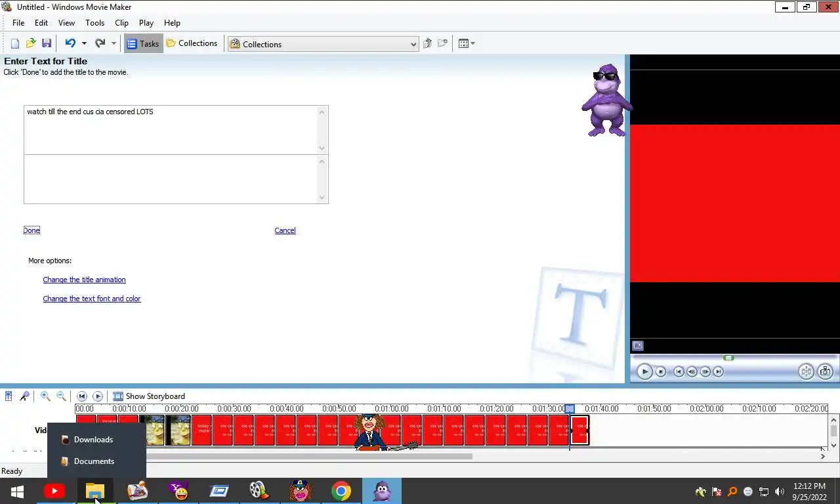Open Yahoo Messenger from the taskbar
This screenshot has height=504, width=840.
[x=178, y=491]
